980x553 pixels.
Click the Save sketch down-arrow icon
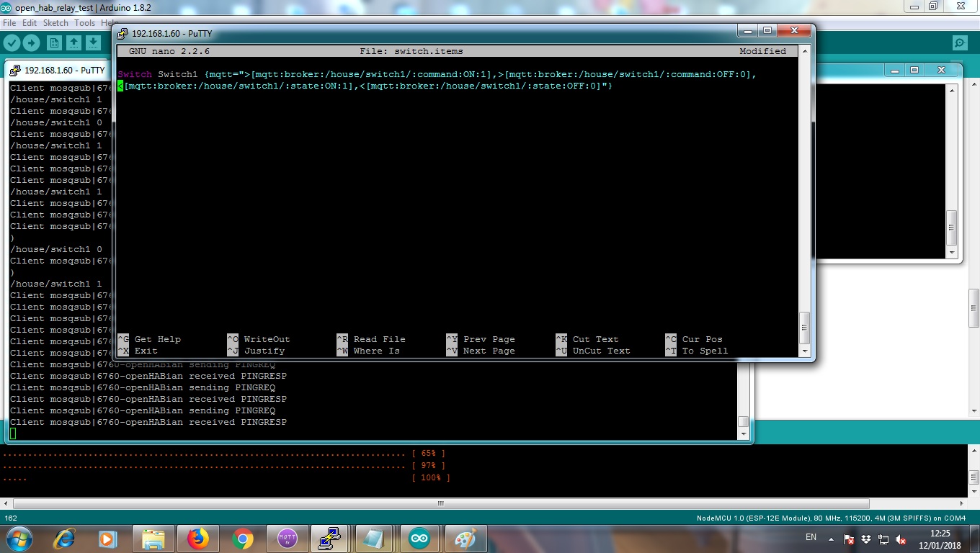tap(93, 43)
